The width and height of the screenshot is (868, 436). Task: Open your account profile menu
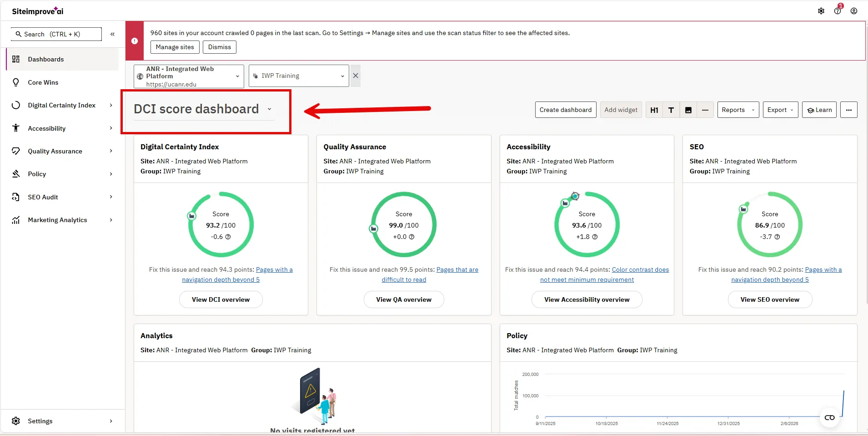(x=854, y=10)
